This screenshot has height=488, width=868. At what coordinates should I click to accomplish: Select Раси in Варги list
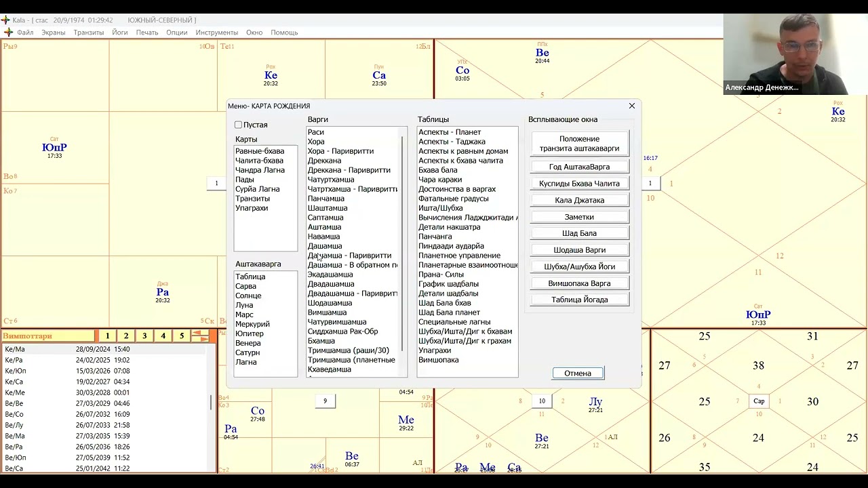pyautogui.click(x=316, y=132)
